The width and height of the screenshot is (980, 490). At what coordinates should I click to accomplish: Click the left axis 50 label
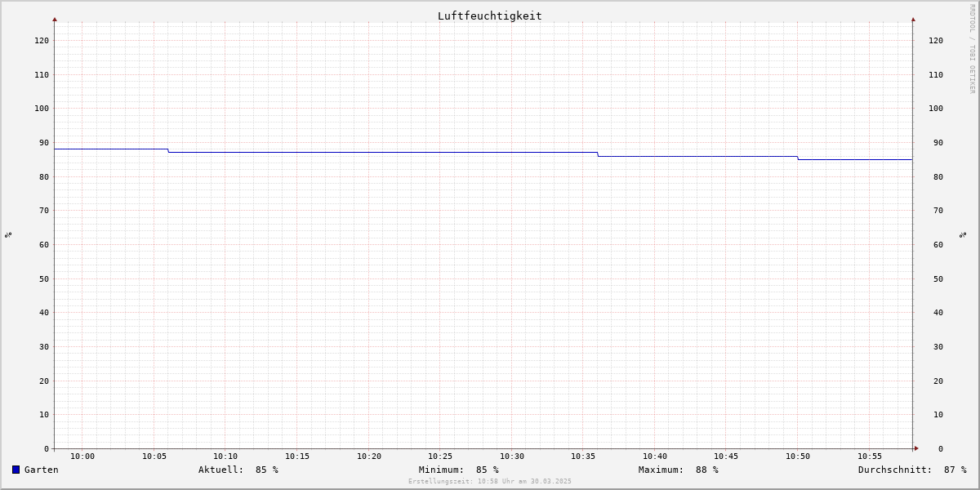(x=44, y=278)
